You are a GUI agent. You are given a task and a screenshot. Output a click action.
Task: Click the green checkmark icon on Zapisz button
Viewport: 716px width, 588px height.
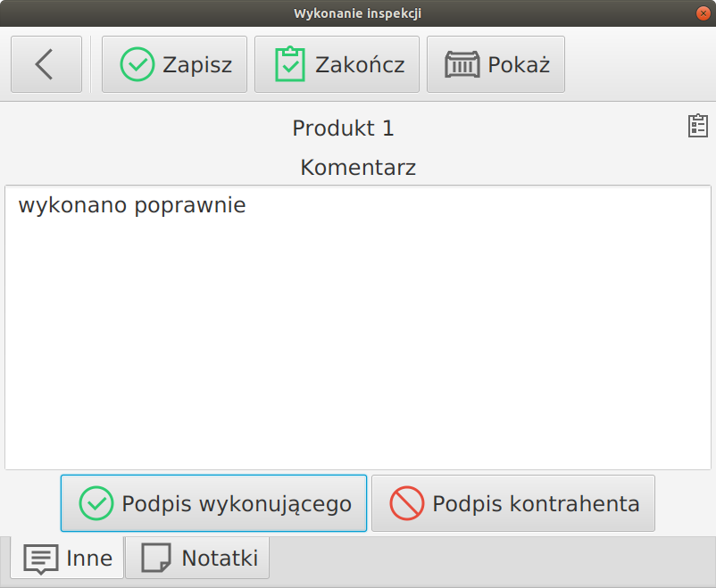138,63
